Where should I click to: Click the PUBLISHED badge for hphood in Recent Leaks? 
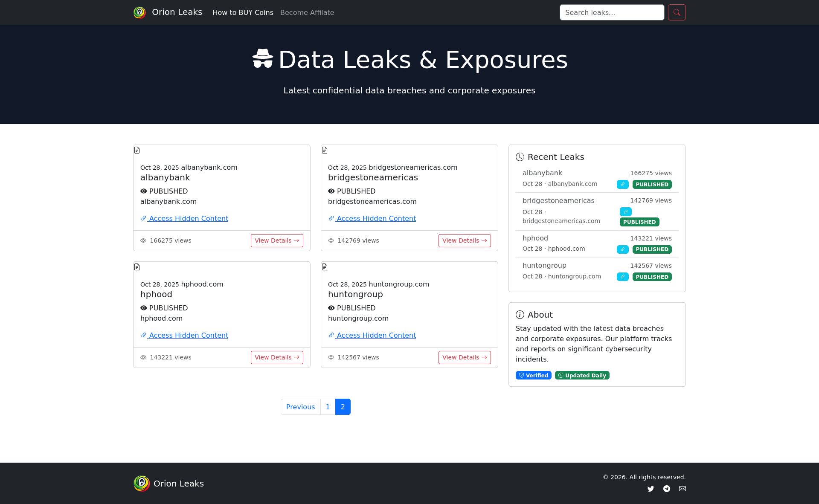[652, 249]
